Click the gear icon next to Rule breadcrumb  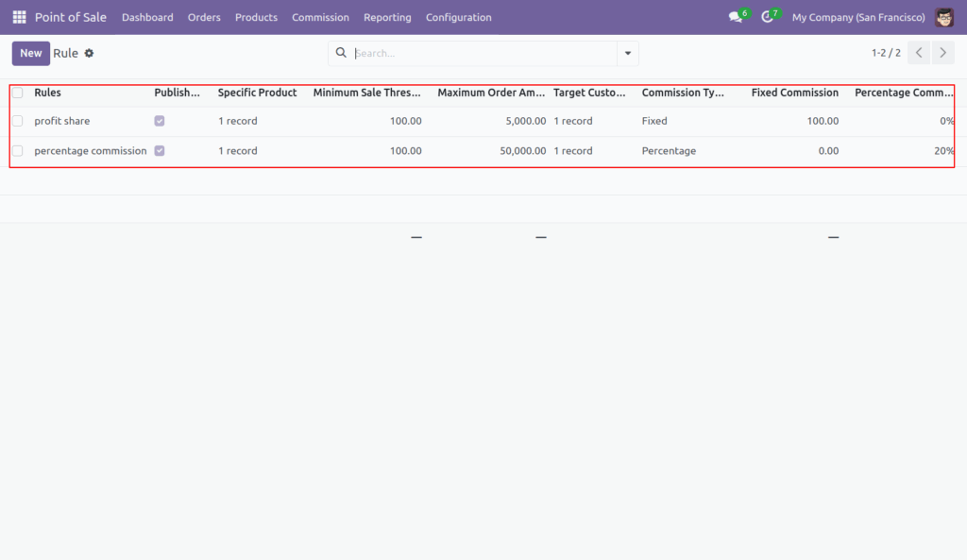(x=88, y=53)
